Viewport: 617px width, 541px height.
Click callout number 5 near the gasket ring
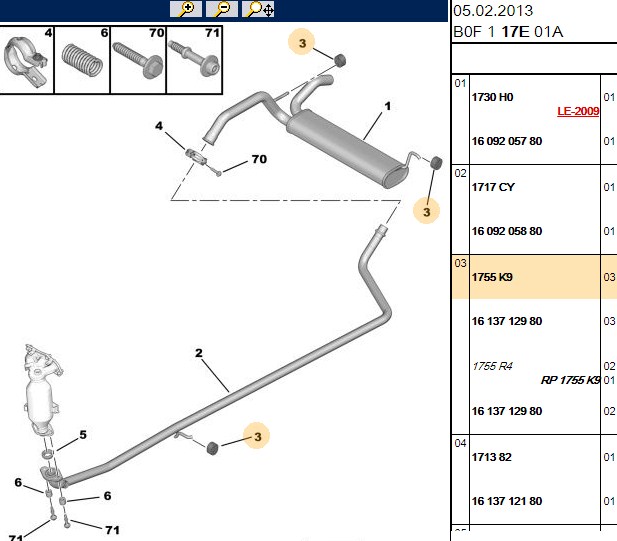coord(83,435)
